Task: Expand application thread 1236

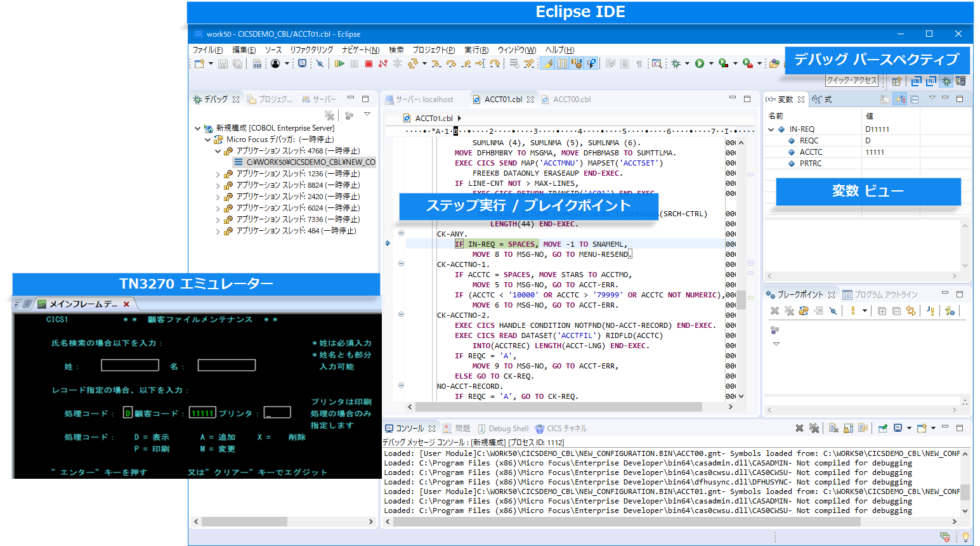Action: pos(218,174)
